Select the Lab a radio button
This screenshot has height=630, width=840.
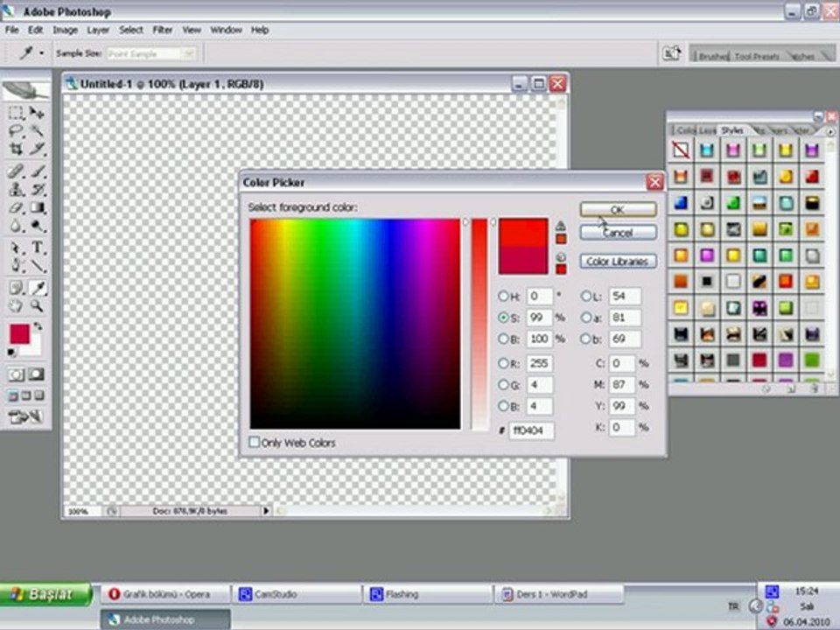pos(586,317)
